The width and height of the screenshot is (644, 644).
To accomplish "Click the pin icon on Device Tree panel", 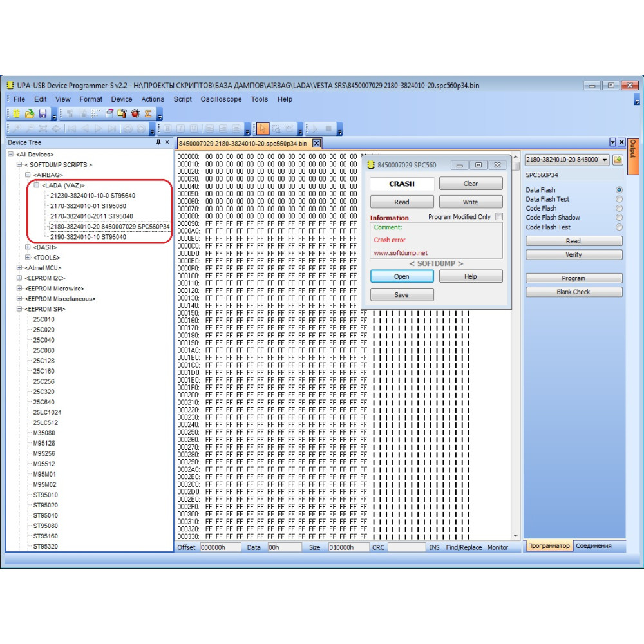I will (158, 142).
